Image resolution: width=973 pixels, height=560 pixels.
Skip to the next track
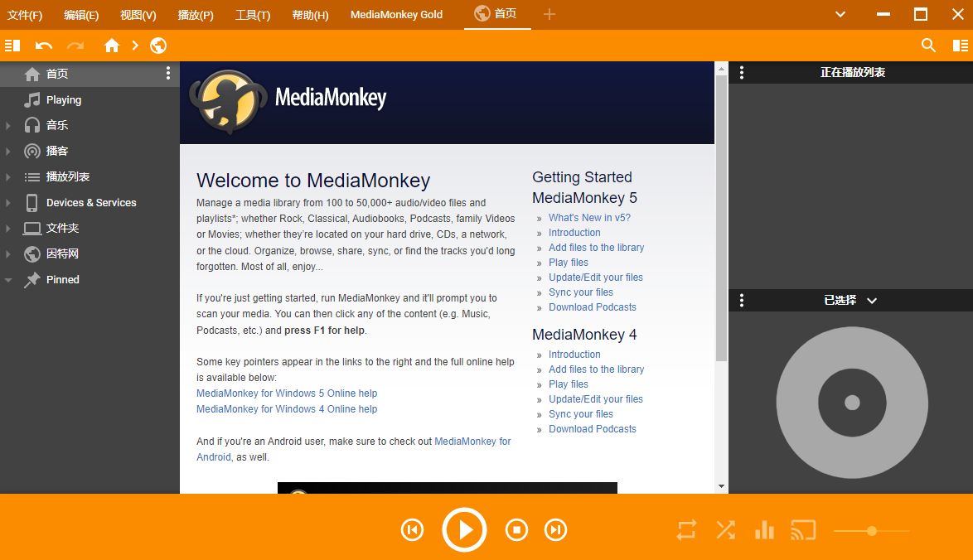point(555,529)
